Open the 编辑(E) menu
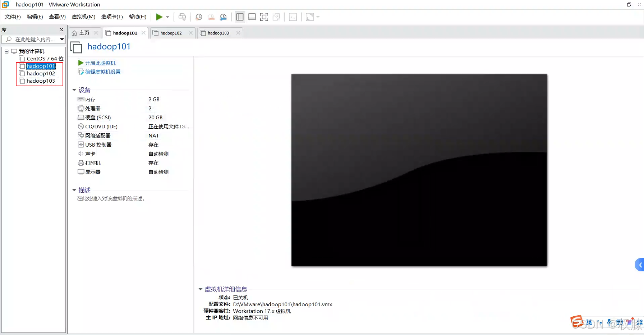 pos(35,17)
